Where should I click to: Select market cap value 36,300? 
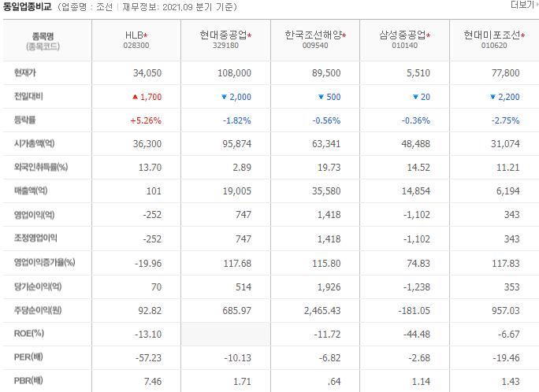pos(147,144)
